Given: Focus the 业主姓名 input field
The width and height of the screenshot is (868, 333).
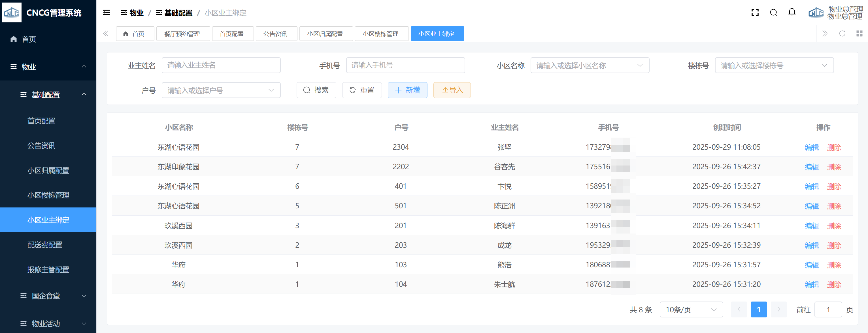Looking at the screenshot, I should 221,65.
